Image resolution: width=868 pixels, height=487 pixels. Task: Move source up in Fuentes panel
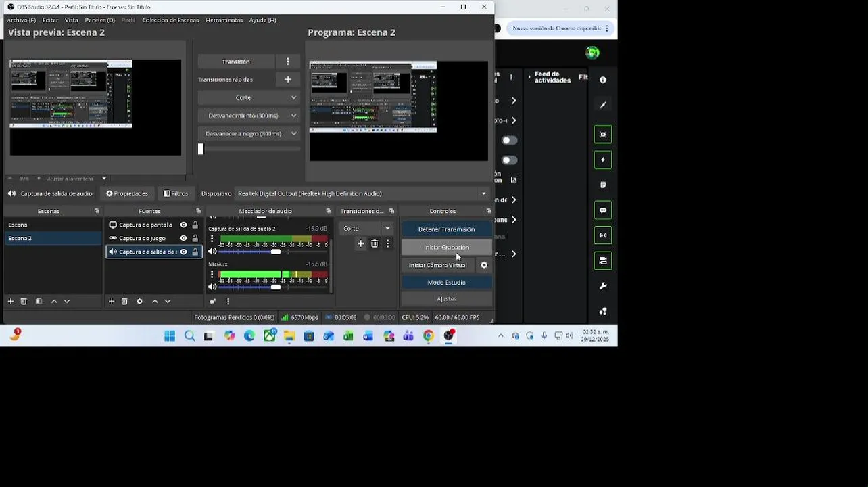point(155,301)
